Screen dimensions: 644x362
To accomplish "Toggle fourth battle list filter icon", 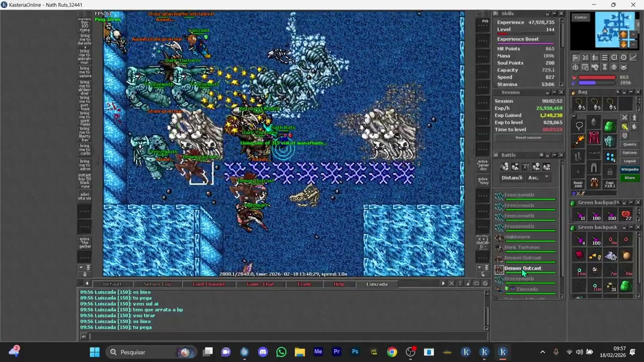I will pyautogui.click(x=536, y=166).
